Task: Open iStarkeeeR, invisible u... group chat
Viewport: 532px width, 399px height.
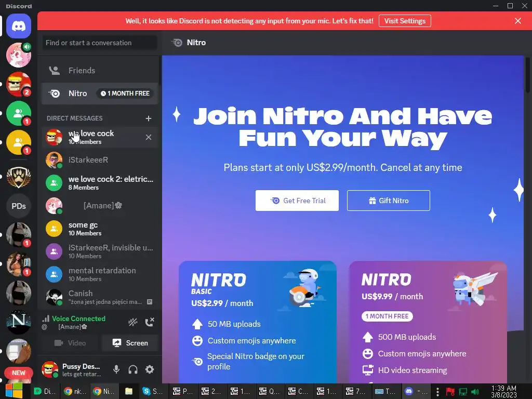Action: 99,251
